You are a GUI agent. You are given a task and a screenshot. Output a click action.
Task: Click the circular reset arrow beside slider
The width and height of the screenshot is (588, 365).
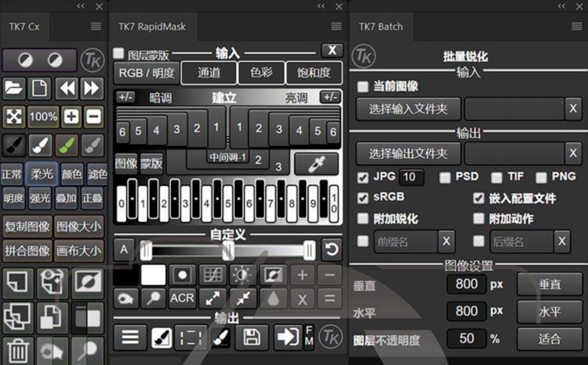point(331,249)
